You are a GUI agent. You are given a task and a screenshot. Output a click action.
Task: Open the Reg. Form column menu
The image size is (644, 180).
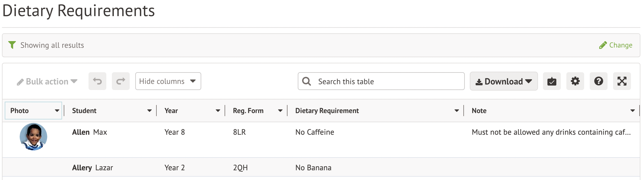pyautogui.click(x=280, y=111)
